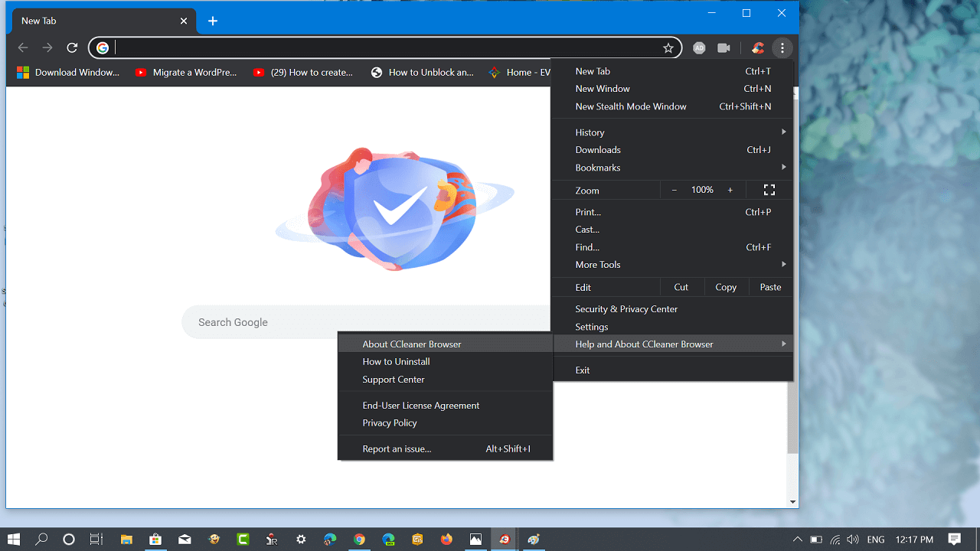980x551 pixels.
Task: Open How to Unblock an... bookmark
Action: coord(422,73)
